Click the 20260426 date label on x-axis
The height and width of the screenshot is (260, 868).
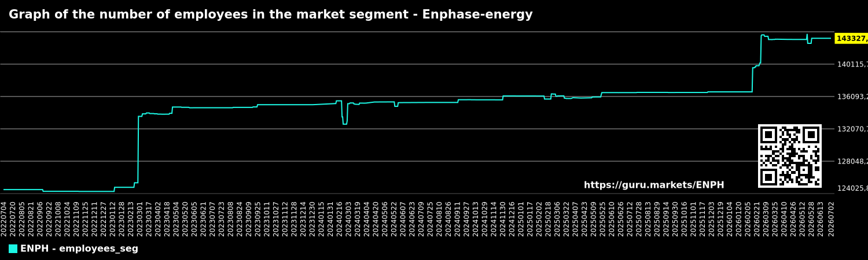pyautogui.click(x=794, y=218)
